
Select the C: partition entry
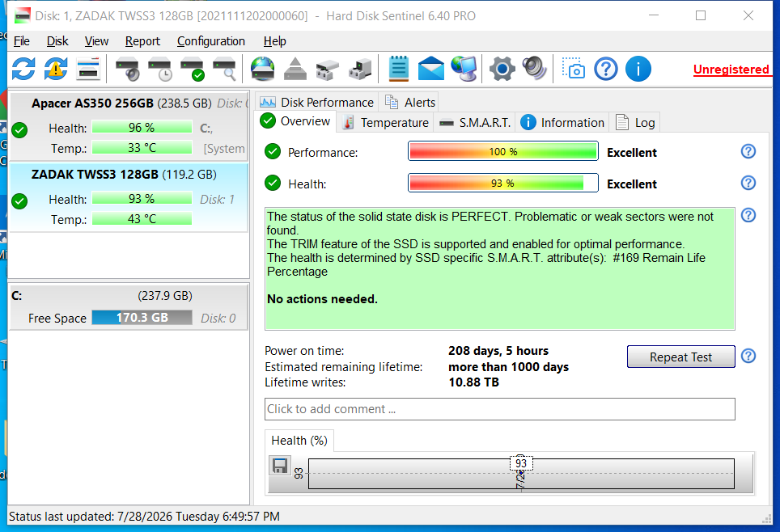pos(129,306)
